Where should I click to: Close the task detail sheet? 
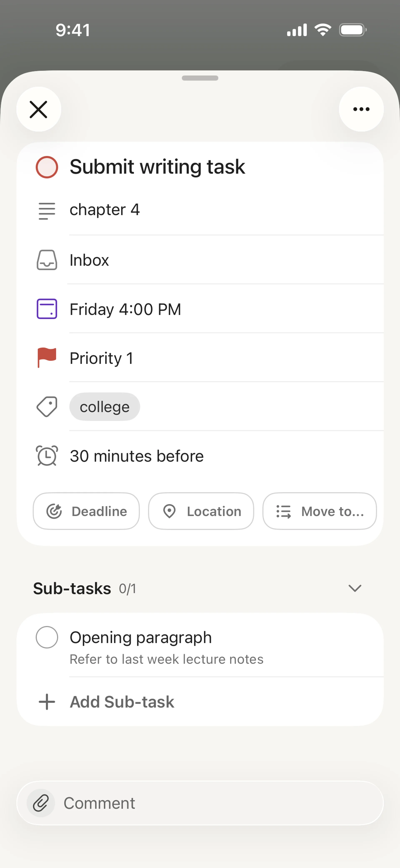[x=39, y=109]
